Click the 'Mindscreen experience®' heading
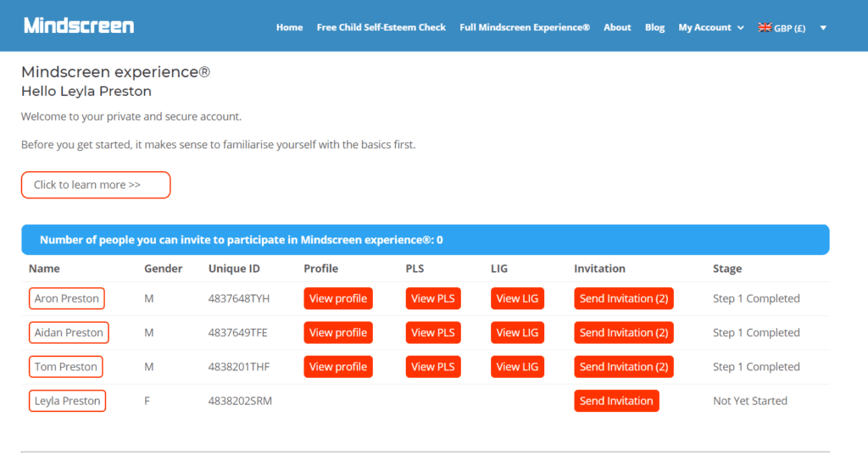868x455 pixels. click(x=115, y=72)
